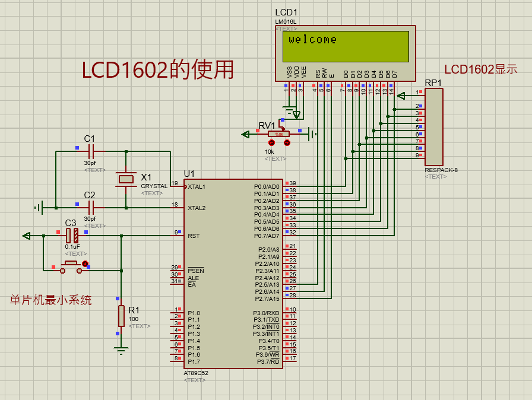Click the 'P1.7' pin label

pos(194,361)
